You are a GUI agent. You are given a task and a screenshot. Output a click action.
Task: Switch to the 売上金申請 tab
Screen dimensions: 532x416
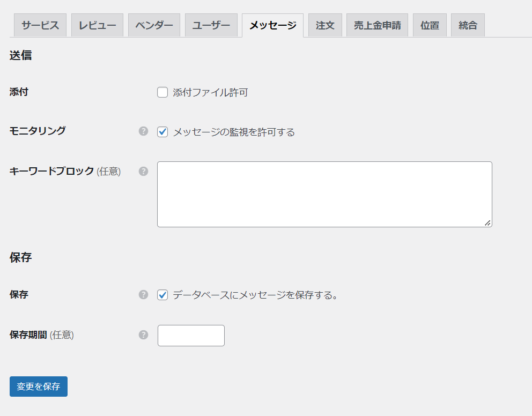[x=377, y=25]
